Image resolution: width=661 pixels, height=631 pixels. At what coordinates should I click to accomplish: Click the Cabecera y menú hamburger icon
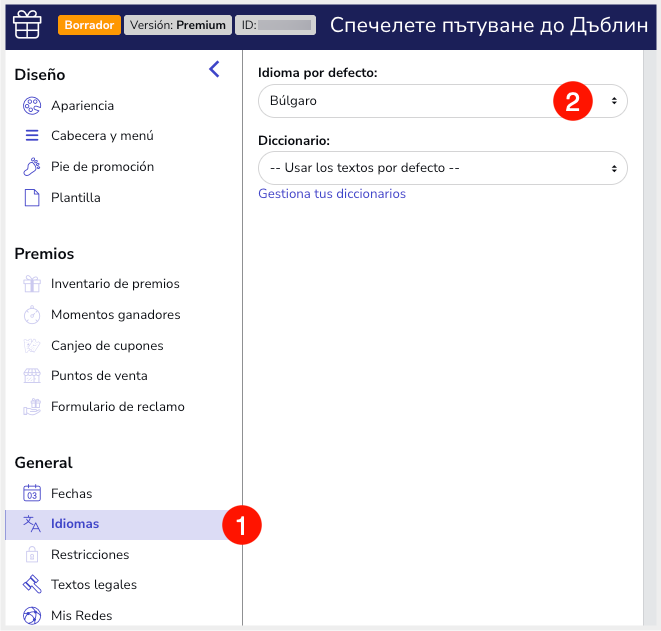[32, 136]
